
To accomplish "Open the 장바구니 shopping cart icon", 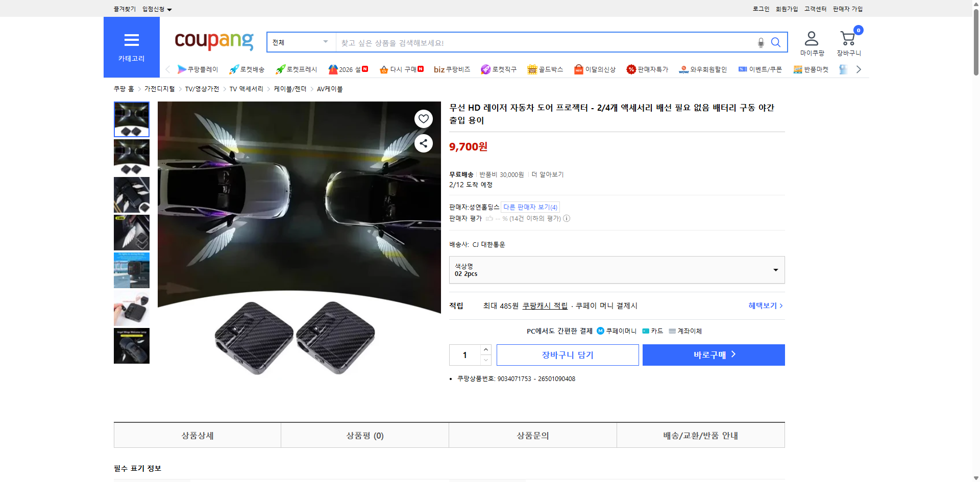I will (x=847, y=38).
